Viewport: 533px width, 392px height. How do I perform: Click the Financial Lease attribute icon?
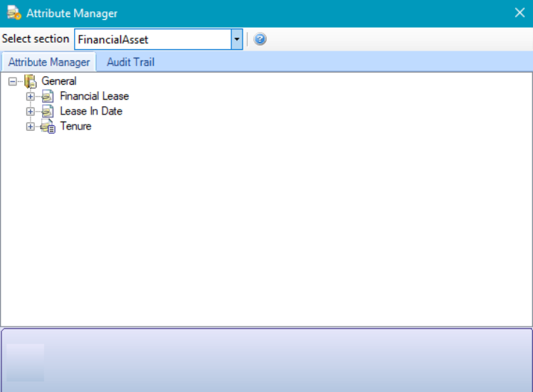[48, 96]
